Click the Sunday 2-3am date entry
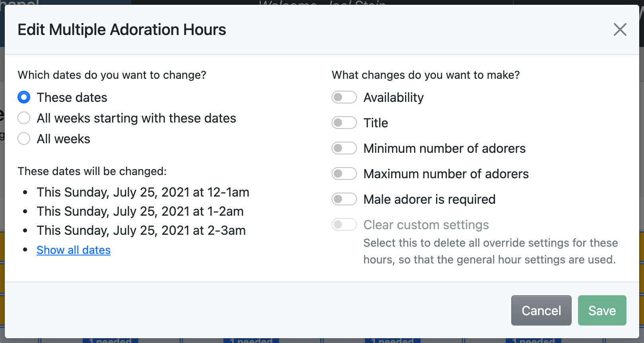The image size is (644, 343). (141, 230)
